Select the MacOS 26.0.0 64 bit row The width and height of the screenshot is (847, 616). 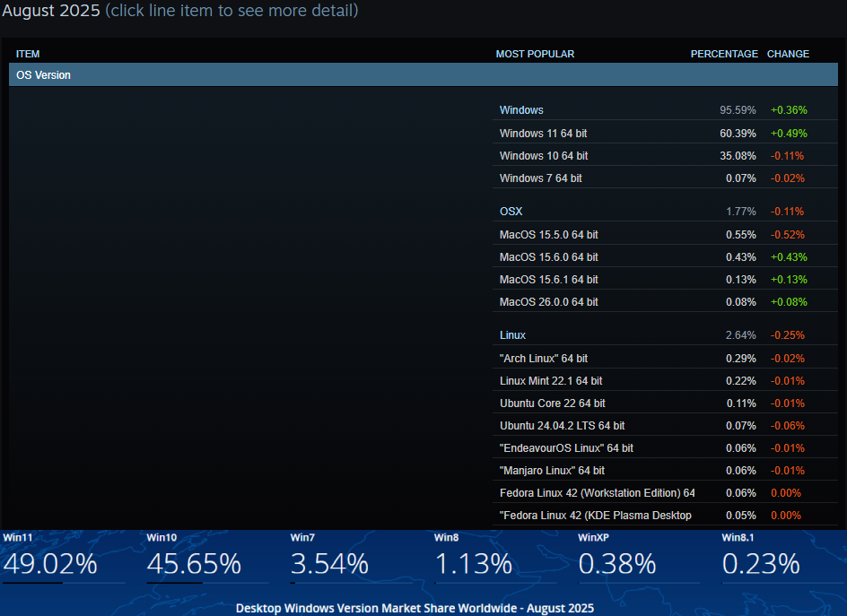coord(665,302)
